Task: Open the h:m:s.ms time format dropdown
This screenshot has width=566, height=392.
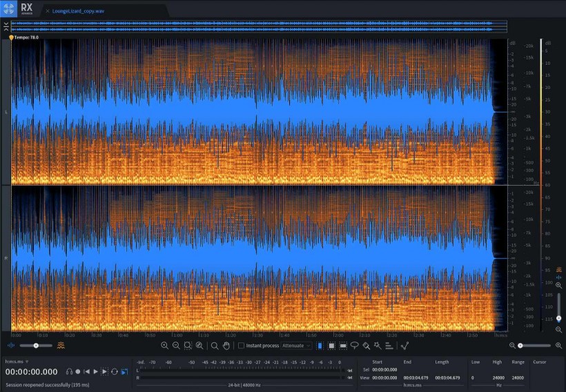Action: 17,361
